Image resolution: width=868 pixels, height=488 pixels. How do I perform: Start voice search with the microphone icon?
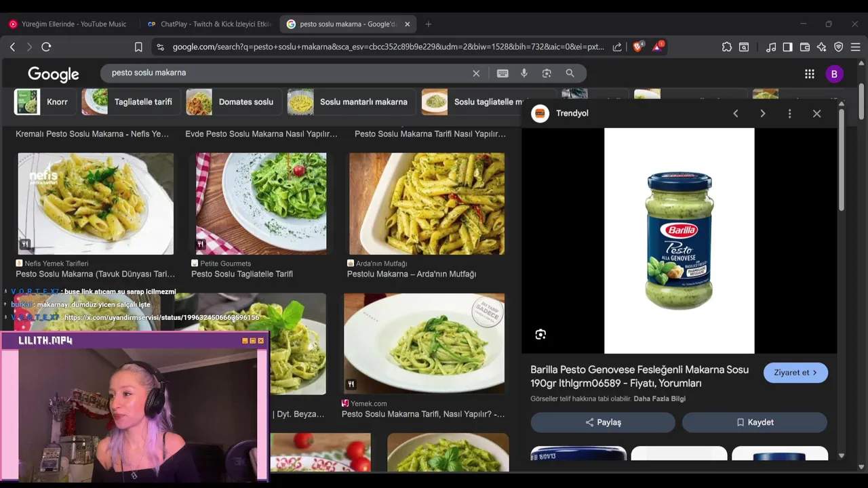(524, 73)
